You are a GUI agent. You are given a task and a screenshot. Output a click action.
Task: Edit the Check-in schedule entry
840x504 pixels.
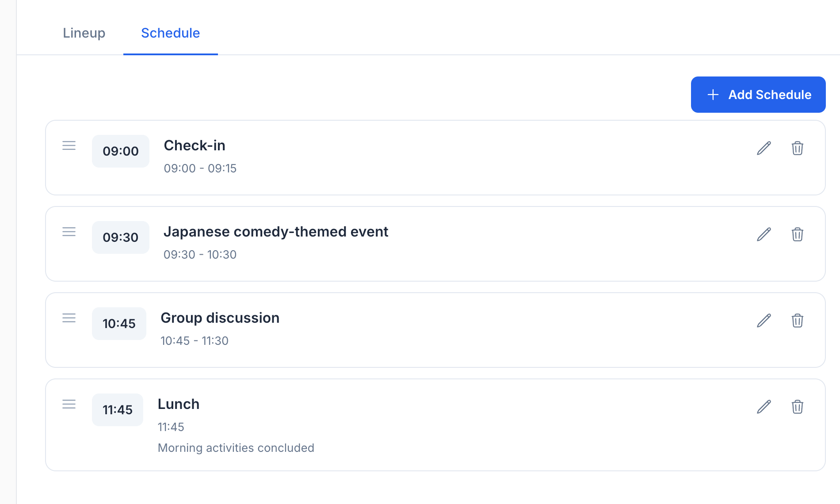(x=764, y=148)
